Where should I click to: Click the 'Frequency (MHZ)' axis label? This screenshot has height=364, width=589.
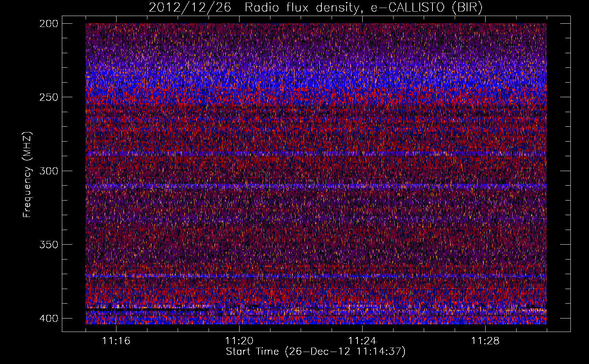(x=27, y=174)
